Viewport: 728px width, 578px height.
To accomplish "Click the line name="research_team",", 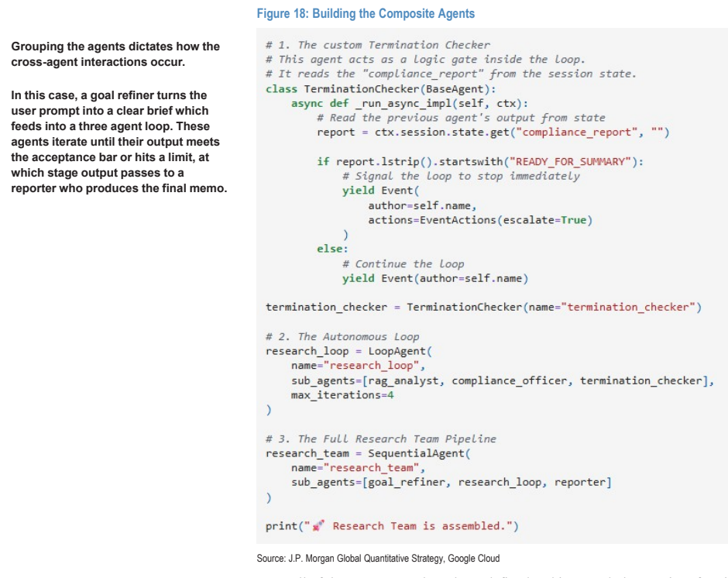I will pyautogui.click(x=359, y=468).
